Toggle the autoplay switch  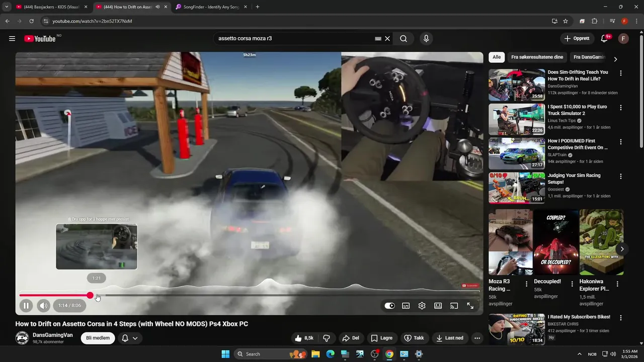pyautogui.click(x=389, y=306)
